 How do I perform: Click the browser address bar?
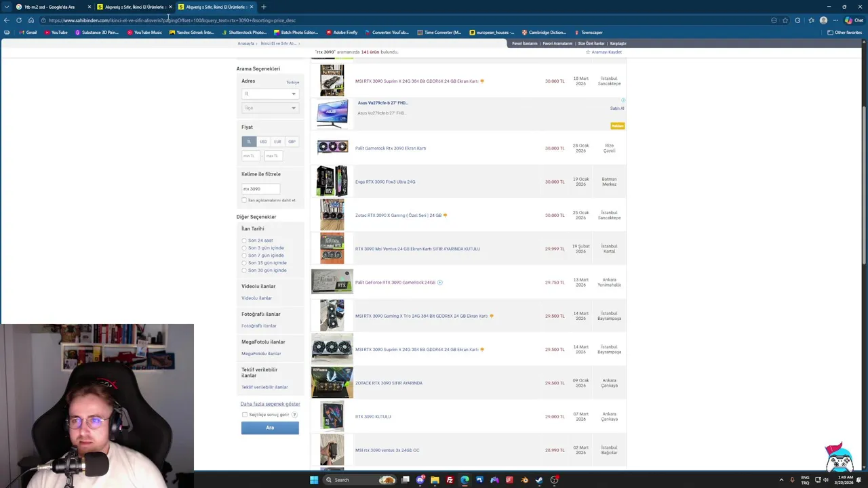(x=407, y=20)
